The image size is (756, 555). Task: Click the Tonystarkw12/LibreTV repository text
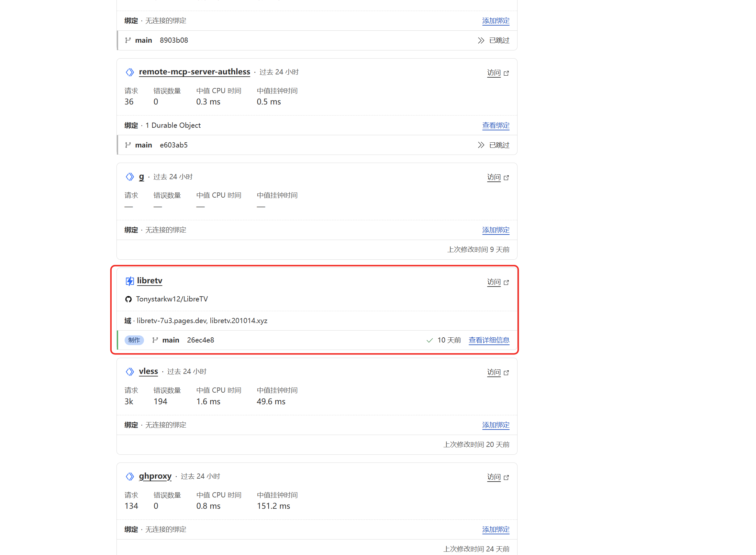(x=172, y=299)
